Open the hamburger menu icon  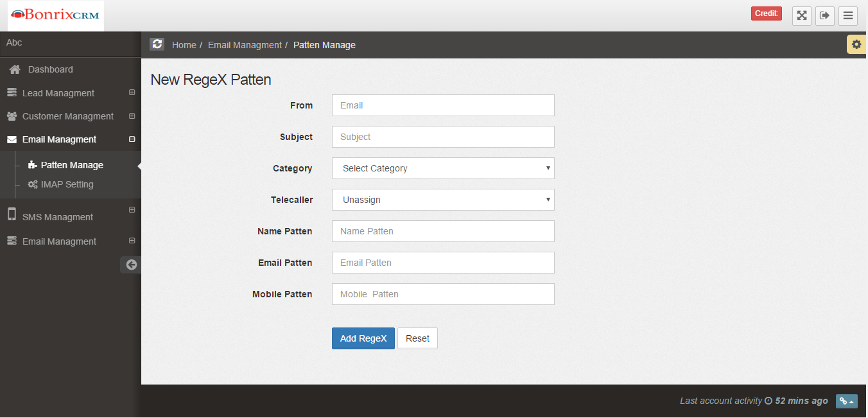click(848, 15)
